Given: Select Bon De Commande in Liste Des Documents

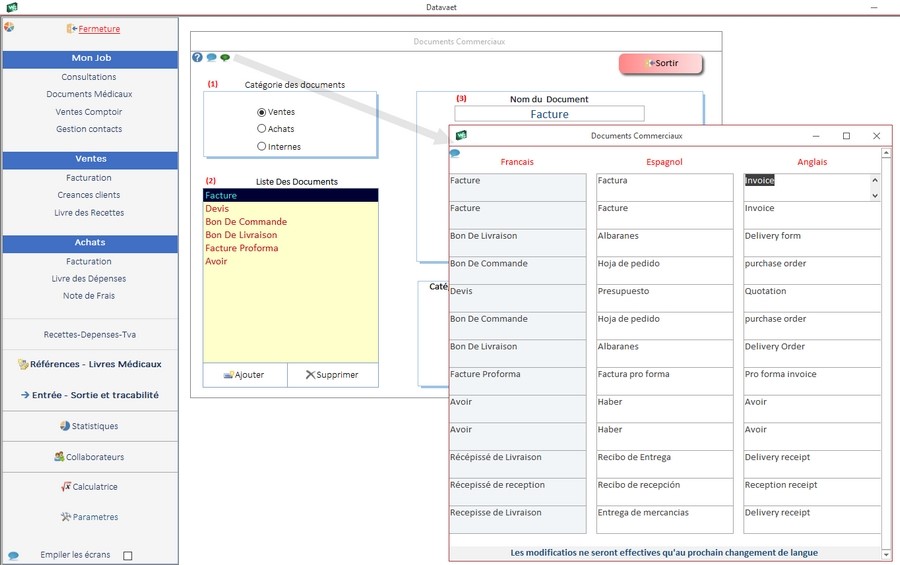Looking at the screenshot, I should 290,222.
